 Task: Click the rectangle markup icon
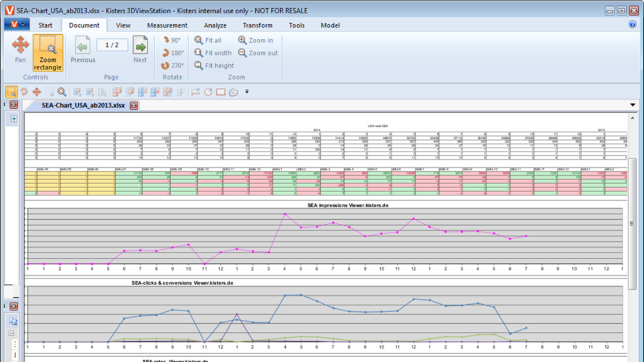pyautogui.click(x=220, y=92)
